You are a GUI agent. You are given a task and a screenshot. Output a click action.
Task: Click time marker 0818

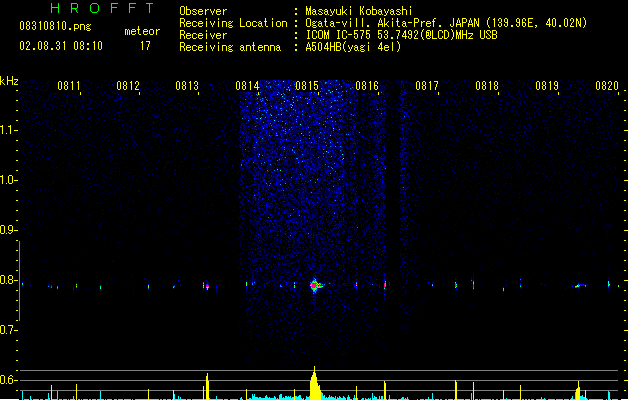487,86
